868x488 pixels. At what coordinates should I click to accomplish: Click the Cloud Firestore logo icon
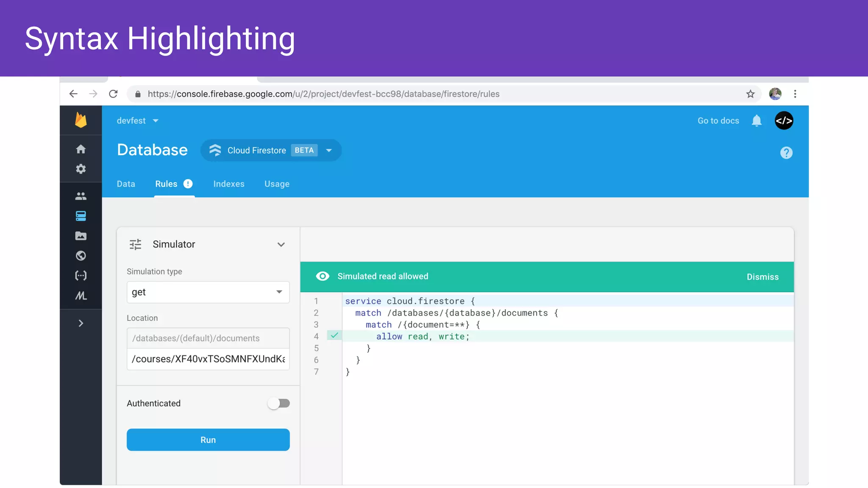[x=215, y=150]
